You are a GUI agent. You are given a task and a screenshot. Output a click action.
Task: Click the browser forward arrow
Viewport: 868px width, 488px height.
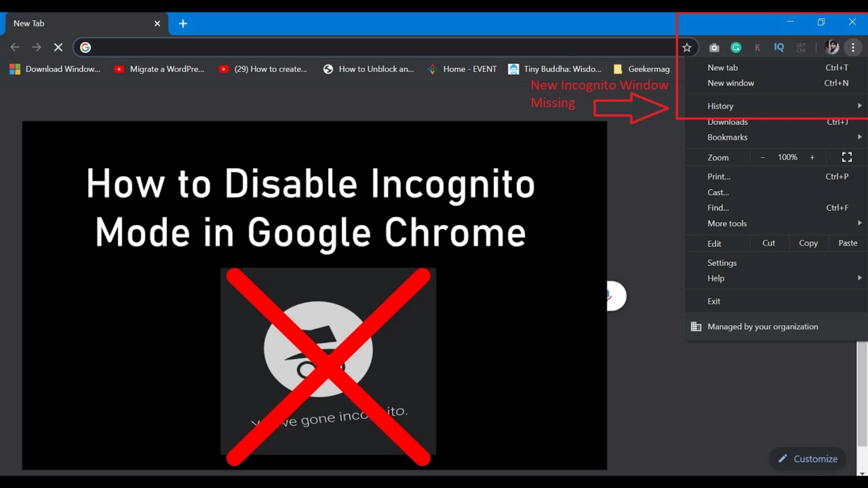click(37, 47)
